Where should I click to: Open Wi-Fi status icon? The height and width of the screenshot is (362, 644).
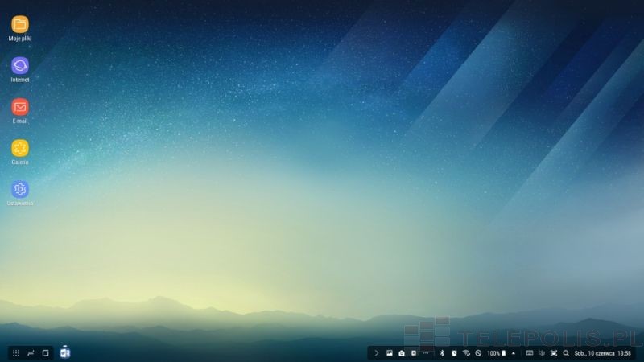click(466, 353)
